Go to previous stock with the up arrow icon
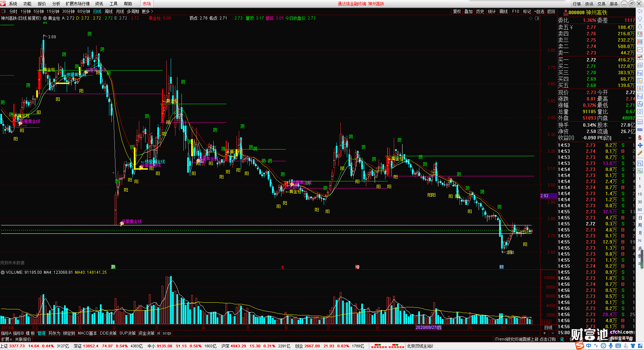This screenshot has width=644, height=350. (x=640, y=19)
